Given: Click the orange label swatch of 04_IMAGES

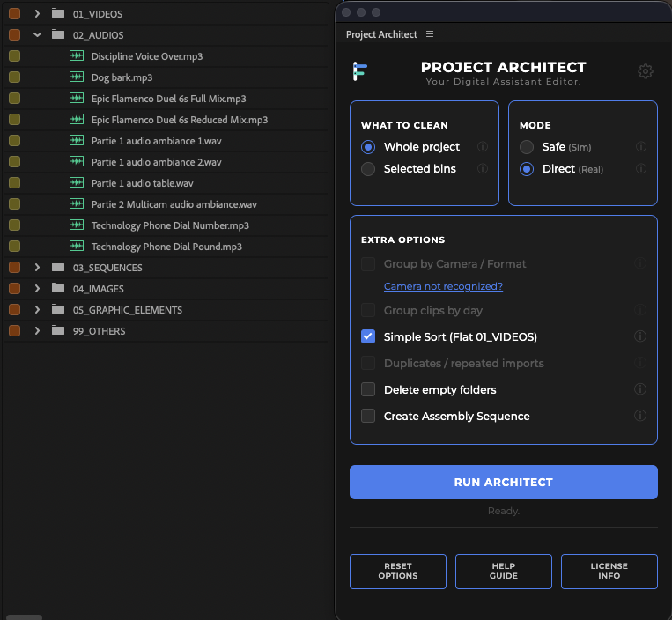Looking at the screenshot, I should pyautogui.click(x=15, y=288).
